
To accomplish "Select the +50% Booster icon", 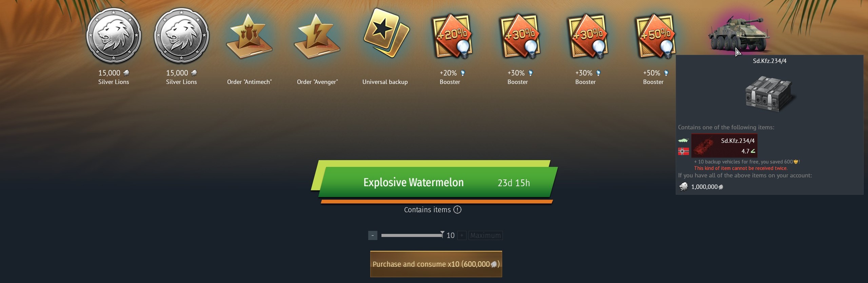I will [656, 36].
